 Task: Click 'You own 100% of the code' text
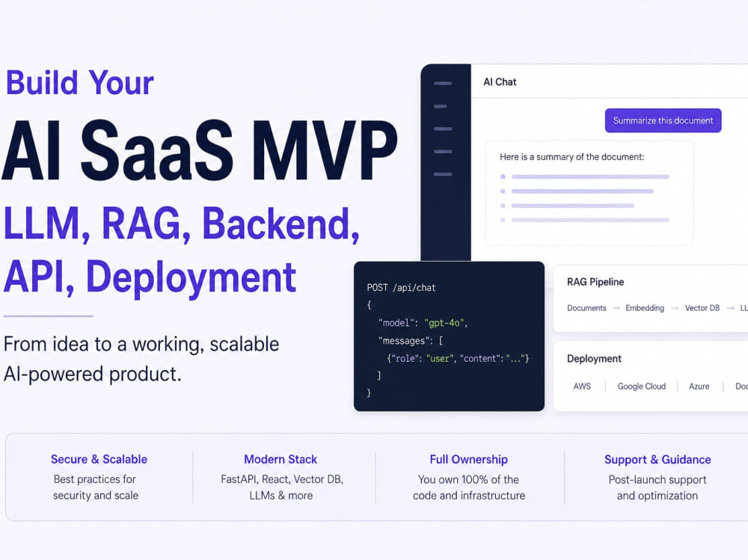coord(468,487)
